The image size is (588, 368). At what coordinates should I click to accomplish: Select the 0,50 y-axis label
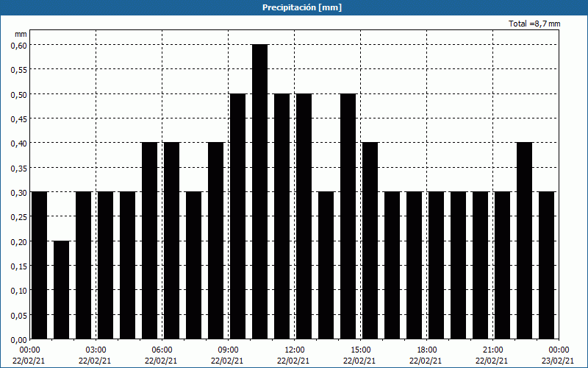19,94
